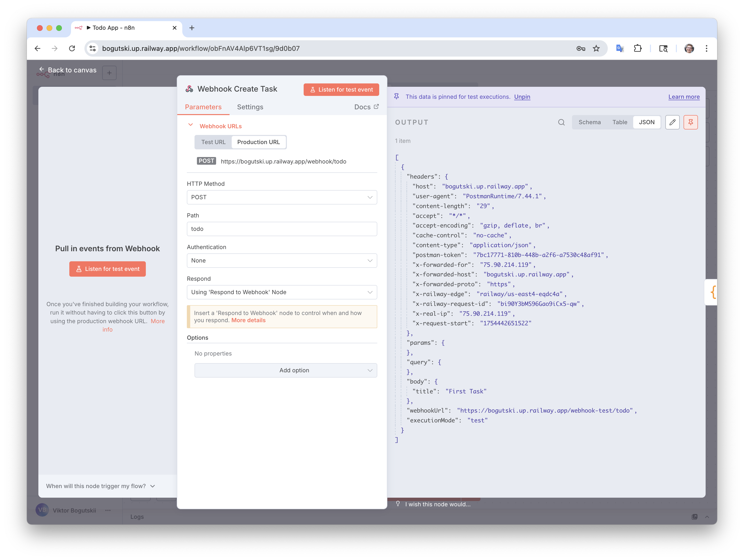
Task: Show output in Table view
Action: click(620, 122)
